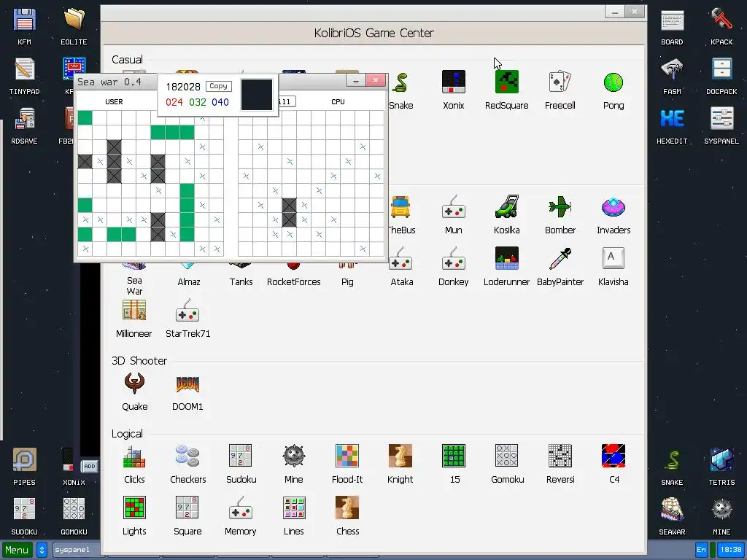Image resolution: width=747 pixels, height=560 pixels.
Task: Open Sudoku in Game Center
Action: tap(241, 464)
